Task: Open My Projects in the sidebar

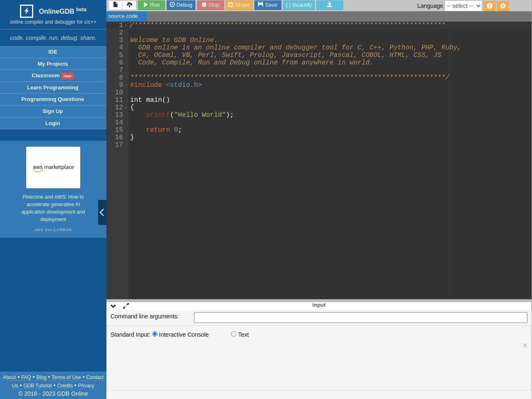Action: [x=53, y=64]
